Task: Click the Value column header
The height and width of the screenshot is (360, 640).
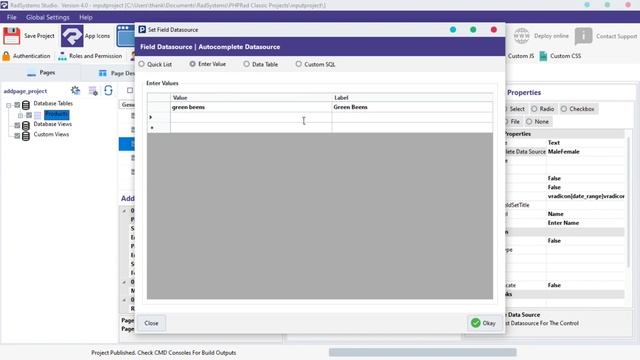Action: coord(251,98)
